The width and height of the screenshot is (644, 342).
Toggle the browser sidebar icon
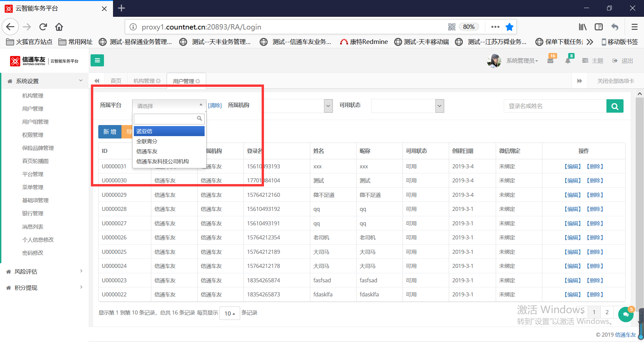click(599, 27)
